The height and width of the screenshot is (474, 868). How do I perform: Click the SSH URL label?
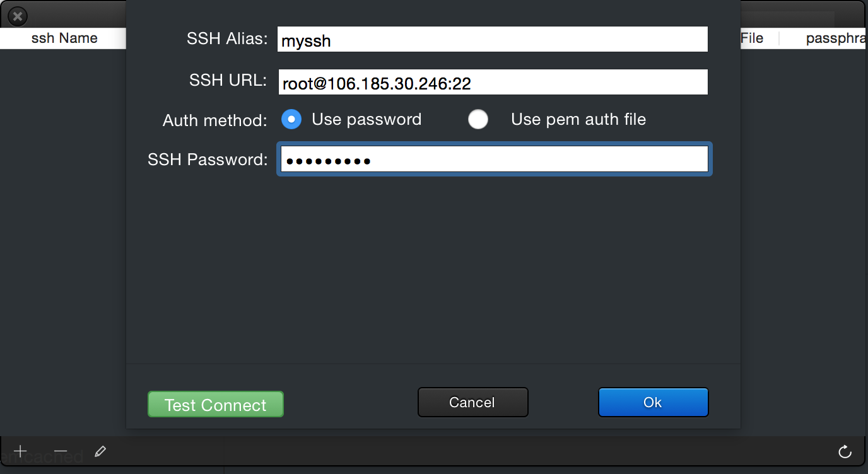tap(228, 81)
